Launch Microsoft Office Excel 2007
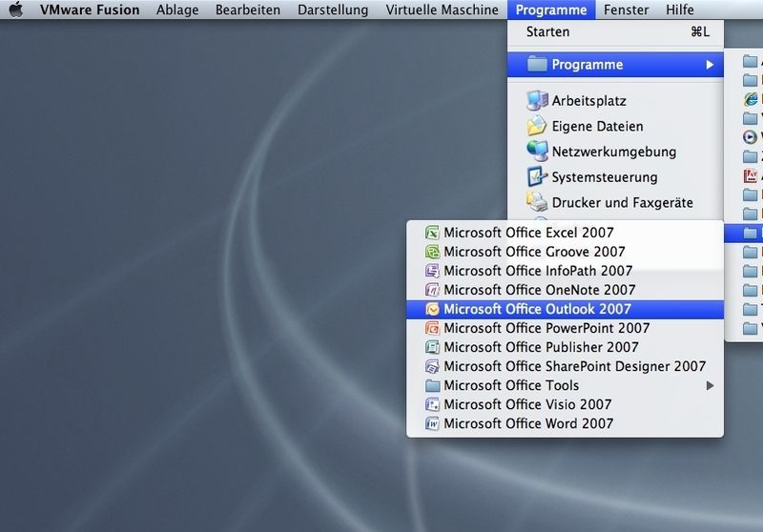 [x=565, y=233]
